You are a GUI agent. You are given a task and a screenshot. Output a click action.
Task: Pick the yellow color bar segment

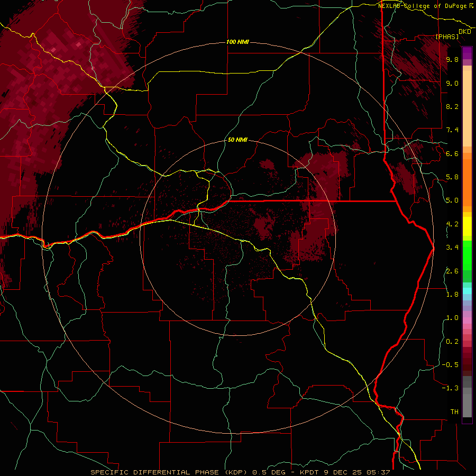coord(467,226)
